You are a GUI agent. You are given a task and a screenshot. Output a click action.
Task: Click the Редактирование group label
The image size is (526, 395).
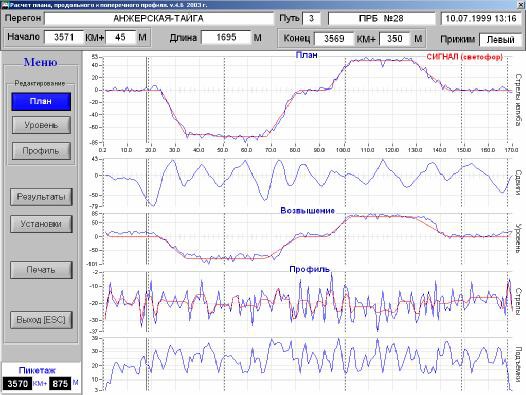pyautogui.click(x=40, y=83)
